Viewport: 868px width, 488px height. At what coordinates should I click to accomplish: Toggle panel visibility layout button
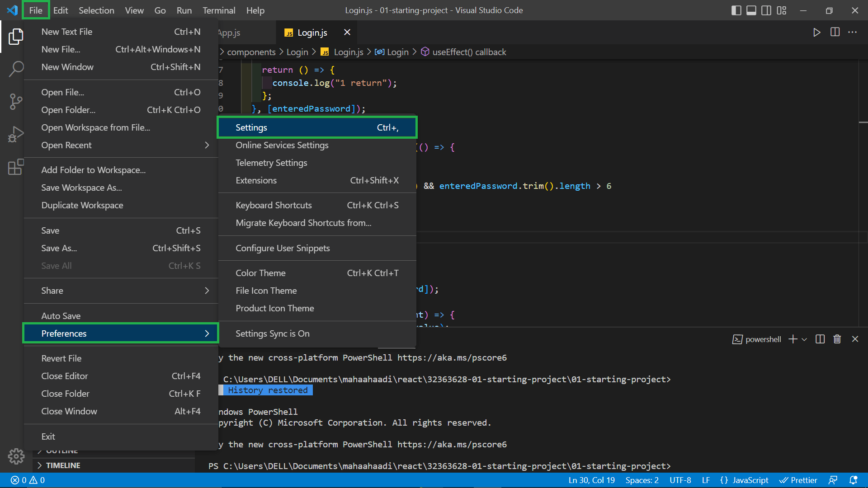click(751, 10)
